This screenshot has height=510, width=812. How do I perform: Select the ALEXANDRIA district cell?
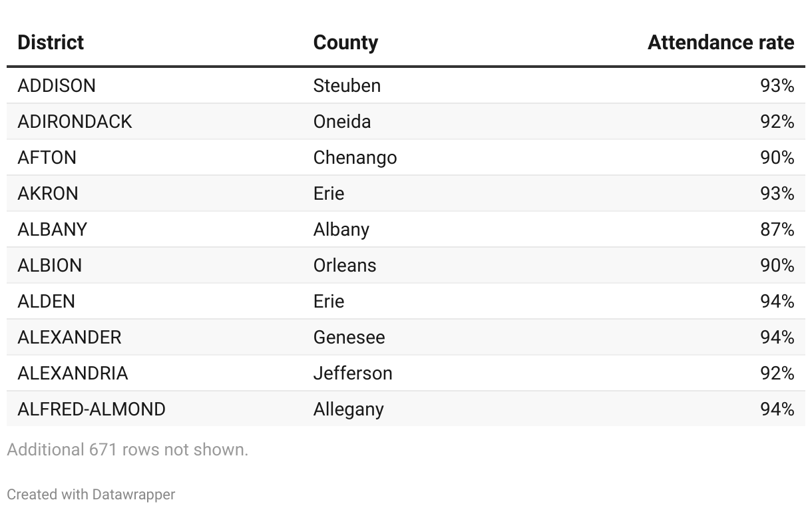click(73, 374)
